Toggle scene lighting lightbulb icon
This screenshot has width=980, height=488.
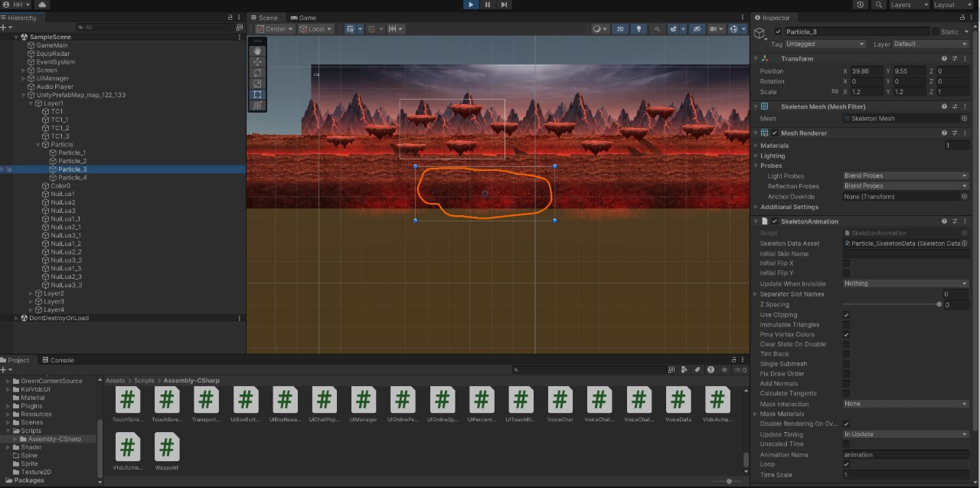(x=640, y=29)
